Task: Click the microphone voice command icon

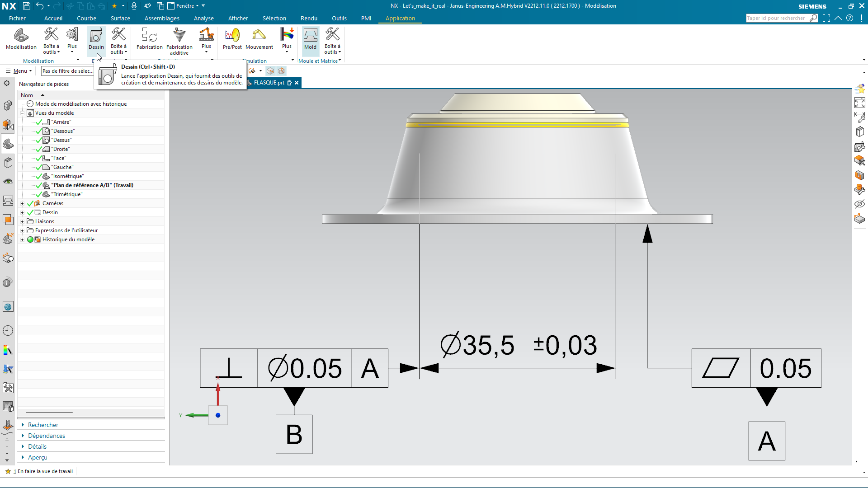Action: click(134, 6)
